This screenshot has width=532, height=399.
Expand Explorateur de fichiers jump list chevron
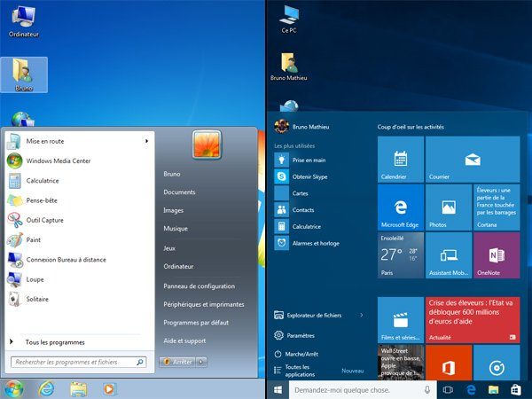pyautogui.click(x=362, y=315)
